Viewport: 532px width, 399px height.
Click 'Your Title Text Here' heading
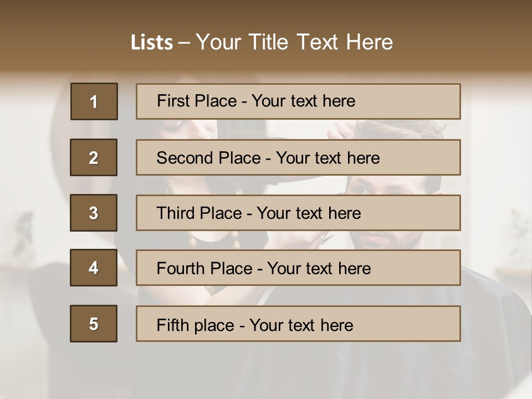(294, 42)
